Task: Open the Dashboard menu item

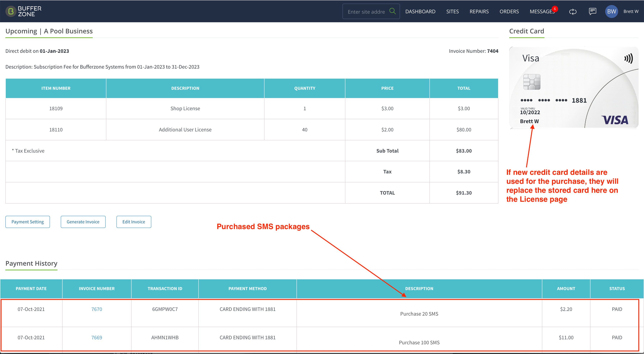Action: tap(420, 11)
